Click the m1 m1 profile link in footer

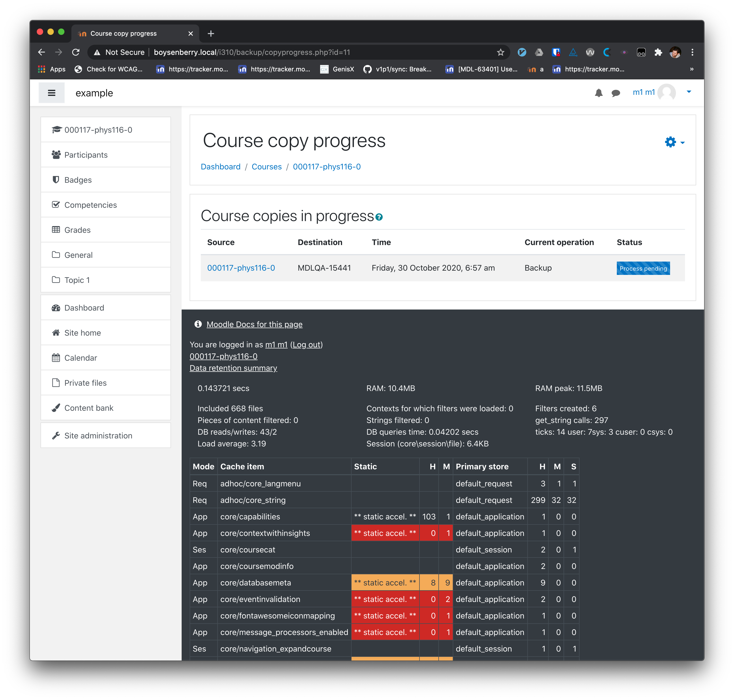pyautogui.click(x=276, y=344)
